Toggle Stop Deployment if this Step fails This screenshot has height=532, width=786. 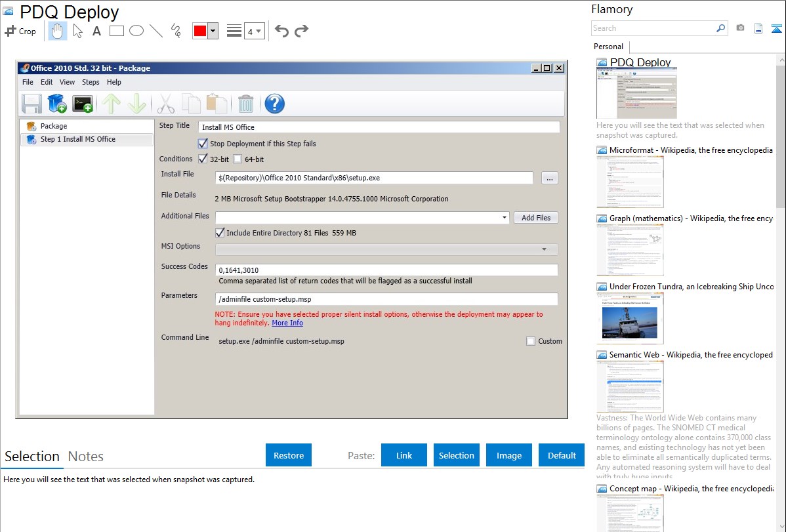pos(203,144)
